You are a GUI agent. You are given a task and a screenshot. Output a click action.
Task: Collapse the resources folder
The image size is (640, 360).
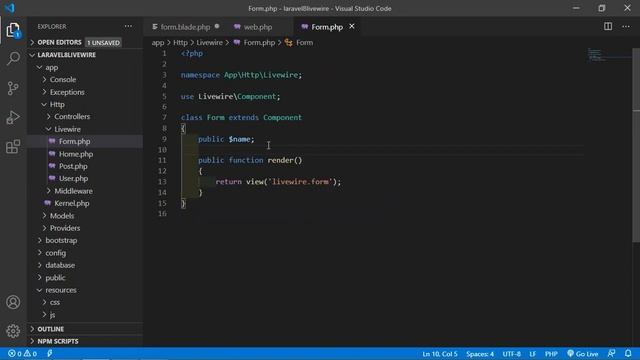coord(61,290)
